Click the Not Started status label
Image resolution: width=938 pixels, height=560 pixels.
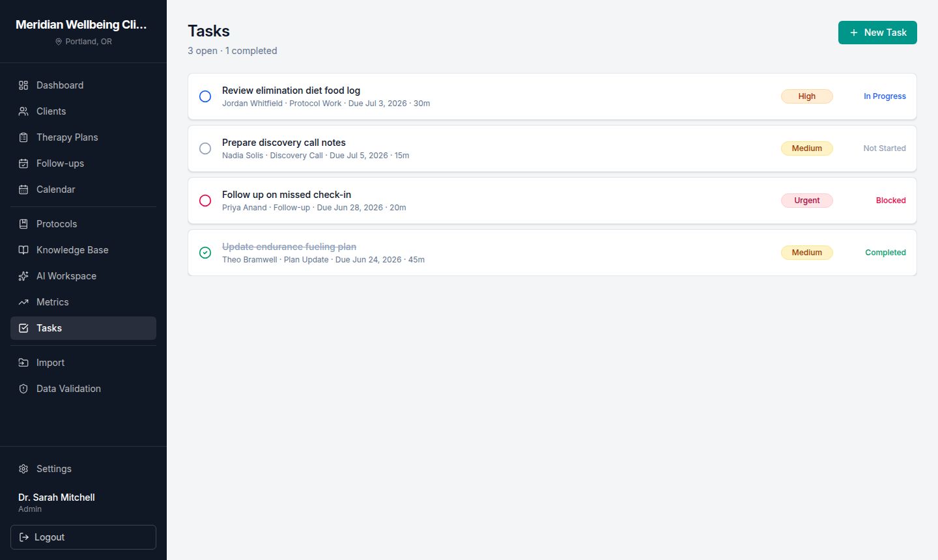885,148
